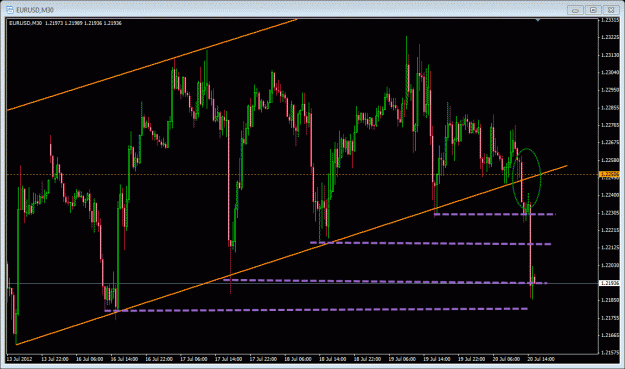
Task: Click the 1.22215 price scale label
Action: (610, 230)
